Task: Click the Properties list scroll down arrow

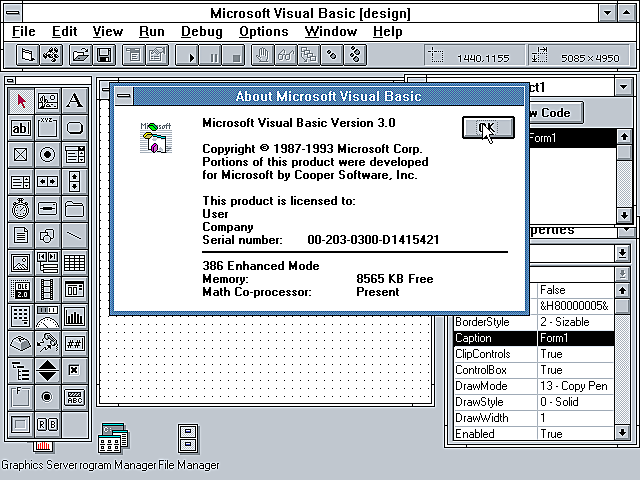Action: click(x=622, y=432)
